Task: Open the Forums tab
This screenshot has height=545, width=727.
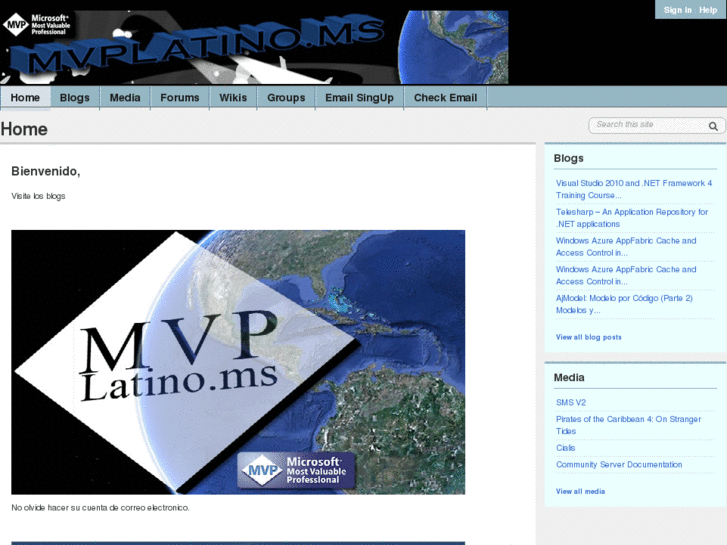Action: click(180, 98)
